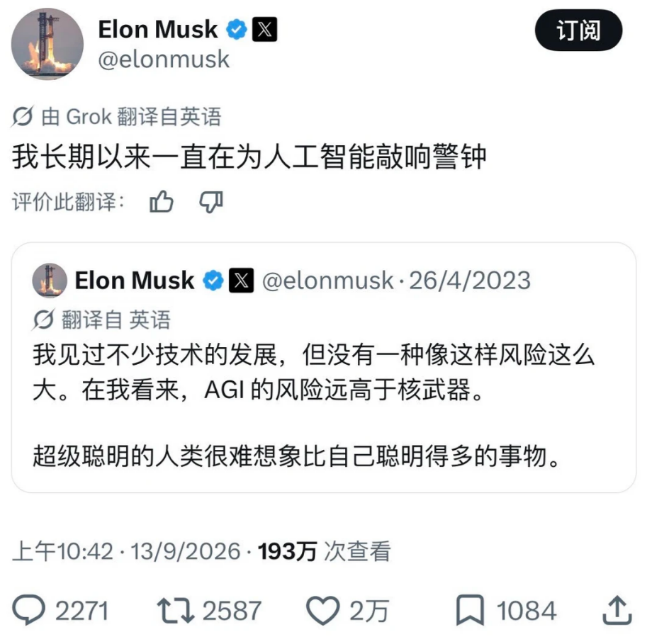652x644 pixels.
Task: Tap the Grok translation icon
Action: click(22, 116)
